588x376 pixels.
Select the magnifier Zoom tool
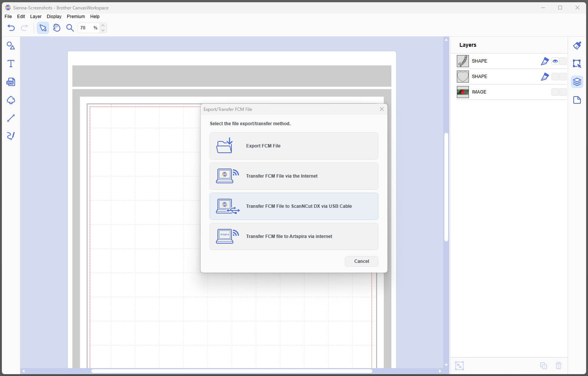(x=70, y=28)
